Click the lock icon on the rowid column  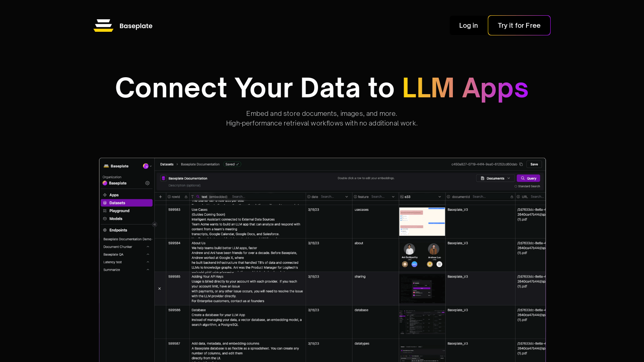coord(186,197)
